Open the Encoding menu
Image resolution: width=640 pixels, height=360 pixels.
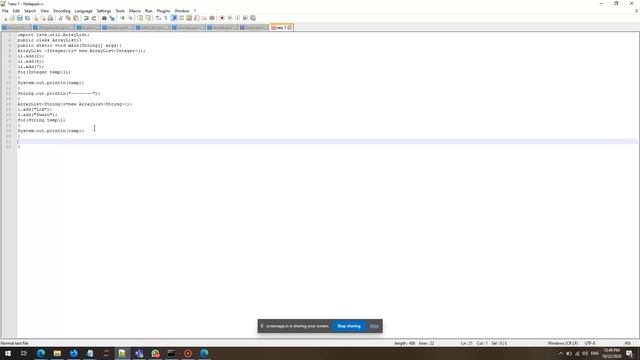tap(62, 11)
